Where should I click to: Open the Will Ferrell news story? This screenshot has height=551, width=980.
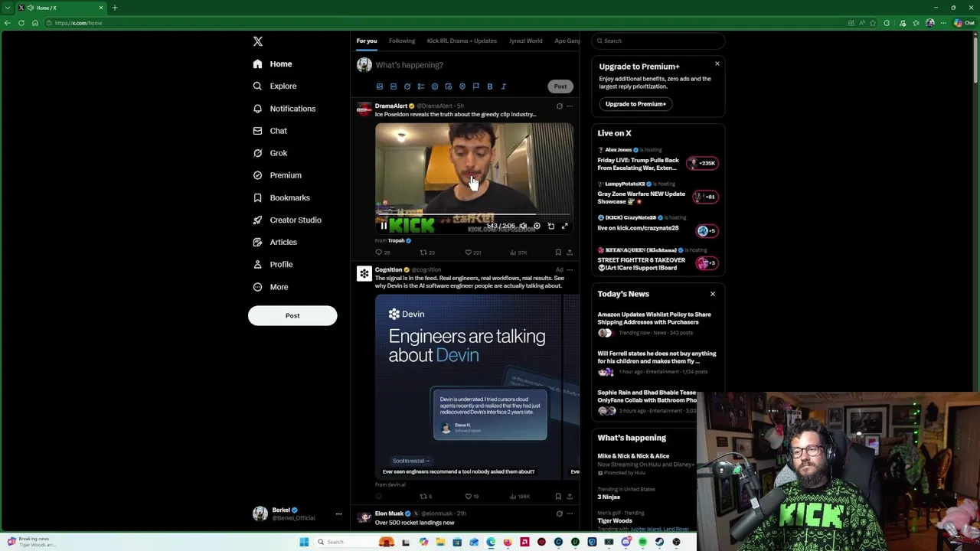(658, 362)
